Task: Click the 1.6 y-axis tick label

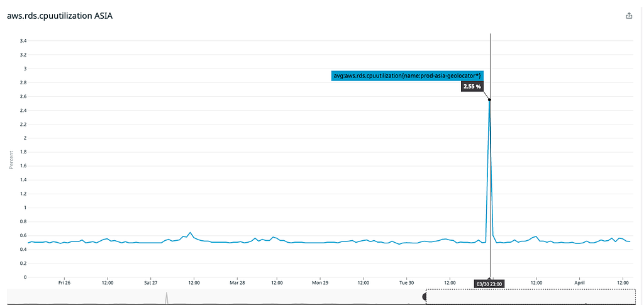Action: click(23, 166)
